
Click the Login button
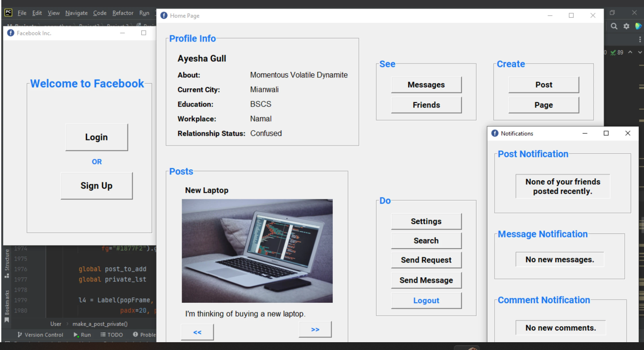(x=97, y=137)
